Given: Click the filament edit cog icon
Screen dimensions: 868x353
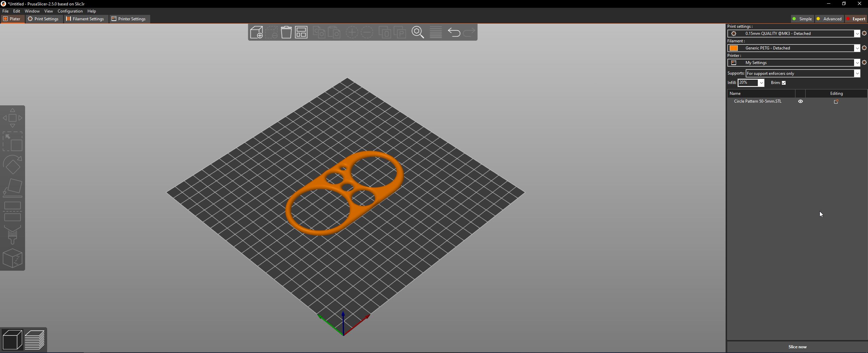Looking at the screenshot, I should click(x=864, y=48).
